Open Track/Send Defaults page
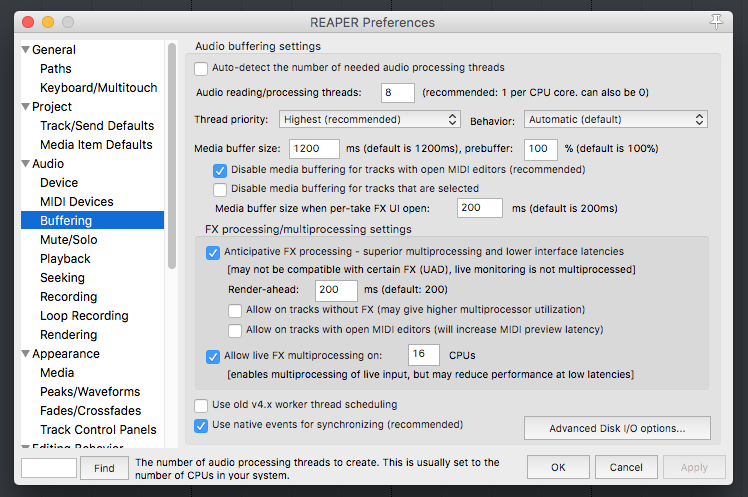The width and height of the screenshot is (748, 497). pyautogui.click(x=97, y=126)
